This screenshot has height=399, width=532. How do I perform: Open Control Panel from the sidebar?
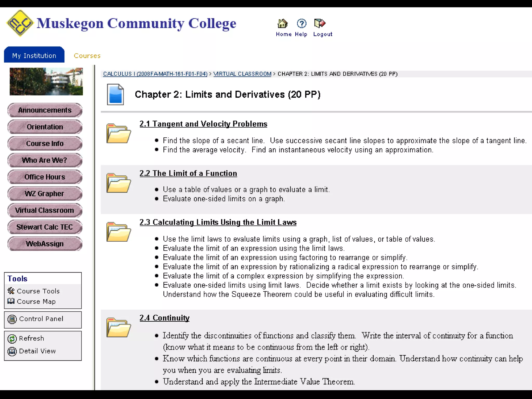click(41, 319)
